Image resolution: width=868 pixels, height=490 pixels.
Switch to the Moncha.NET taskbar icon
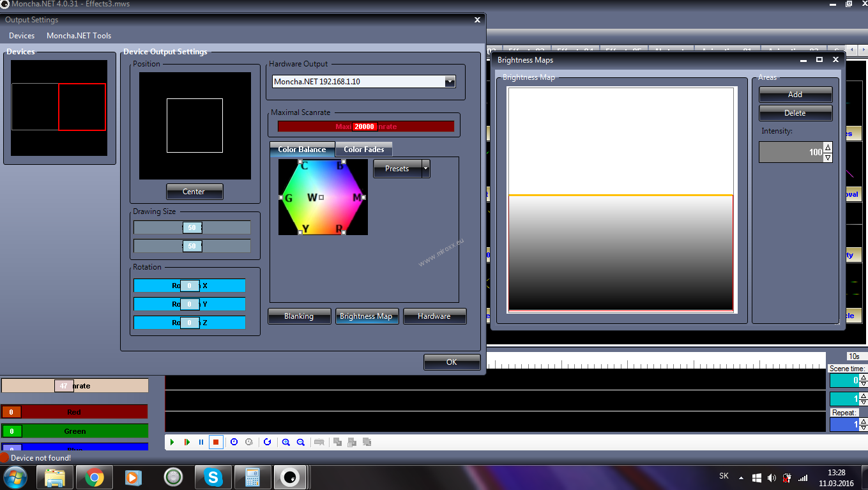(x=291, y=477)
